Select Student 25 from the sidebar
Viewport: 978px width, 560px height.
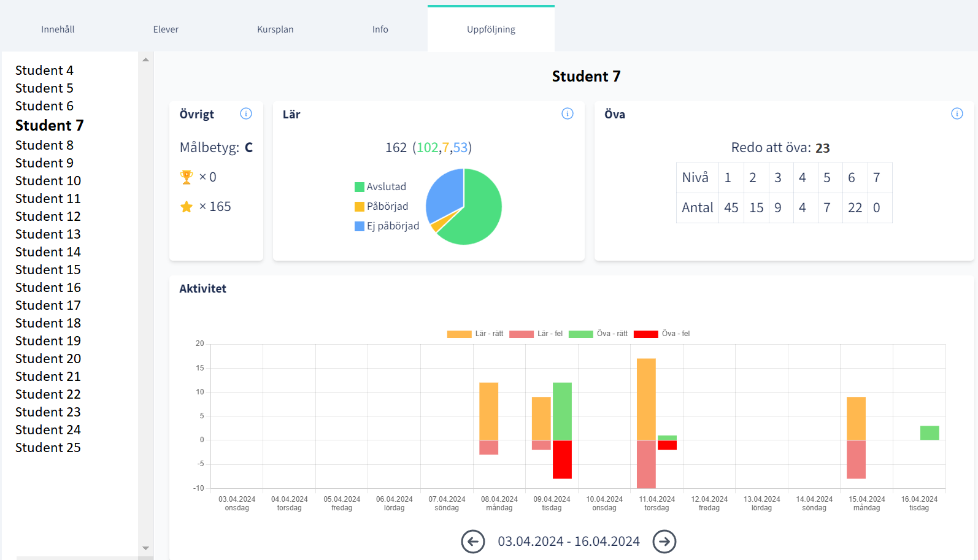tap(48, 448)
